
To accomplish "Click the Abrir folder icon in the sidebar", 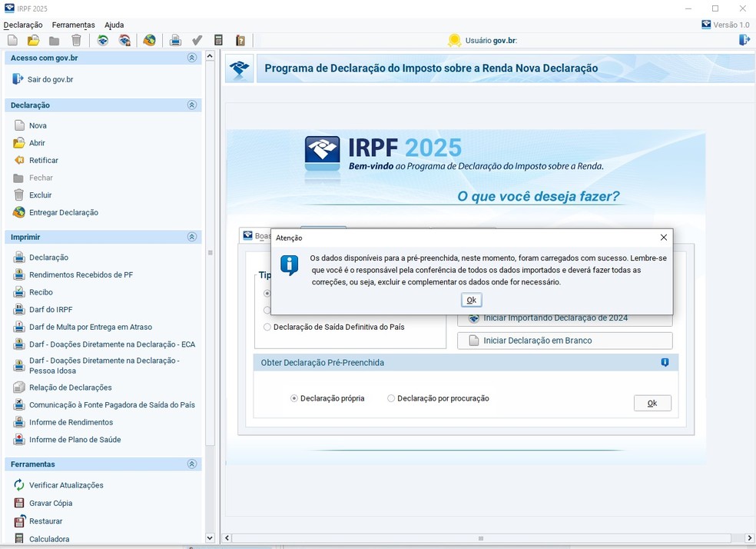I will point(18,143).
